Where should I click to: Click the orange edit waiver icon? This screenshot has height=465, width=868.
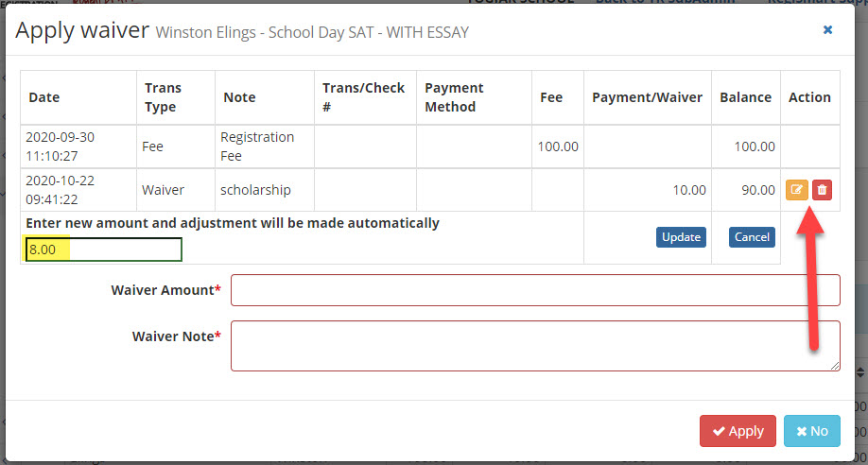pyautogui.click(x=796, y=190)
